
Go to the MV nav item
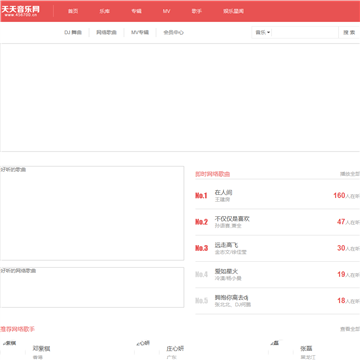coord(166,11)
